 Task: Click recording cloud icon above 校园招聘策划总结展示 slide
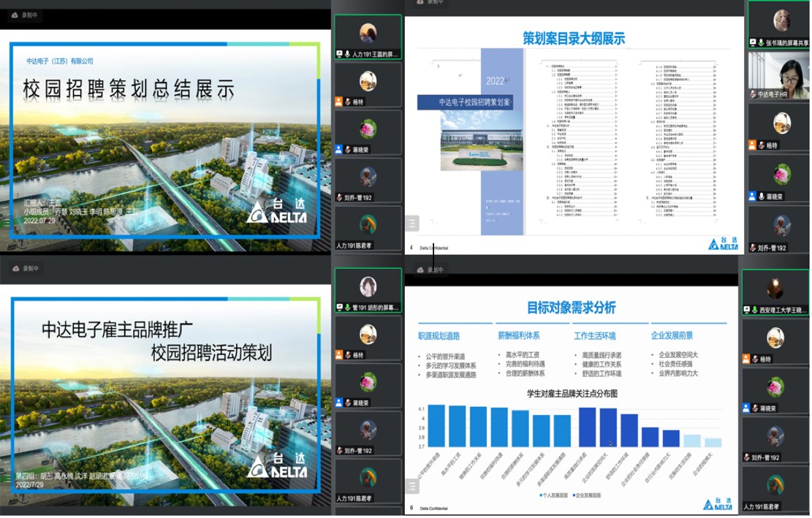(x=15, y=14)
